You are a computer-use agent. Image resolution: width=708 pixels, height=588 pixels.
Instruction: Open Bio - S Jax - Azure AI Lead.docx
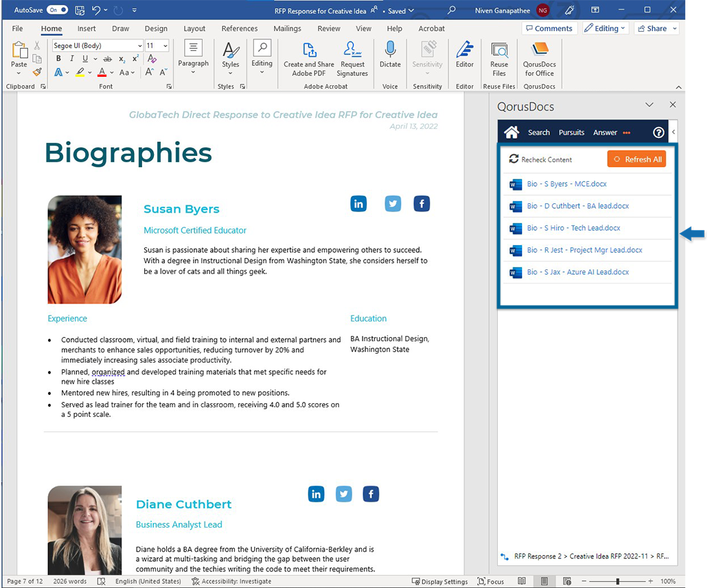[x=578, y=272]
